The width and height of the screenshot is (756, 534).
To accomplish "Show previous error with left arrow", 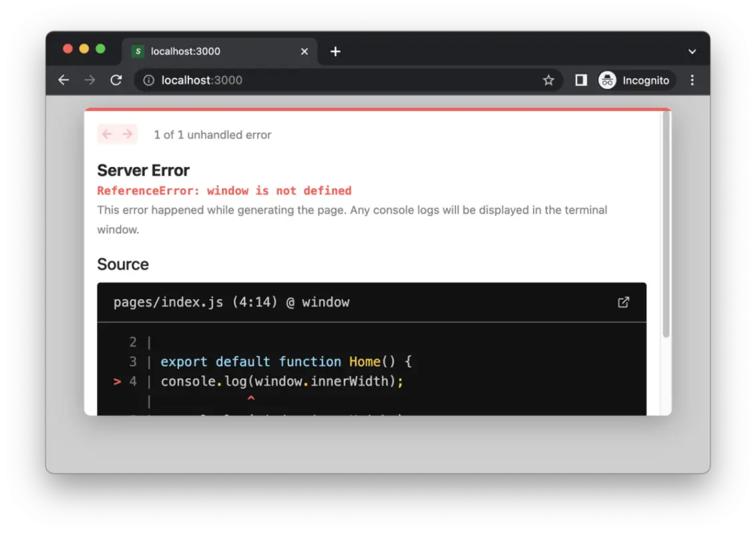I will (x=107, y=134).
